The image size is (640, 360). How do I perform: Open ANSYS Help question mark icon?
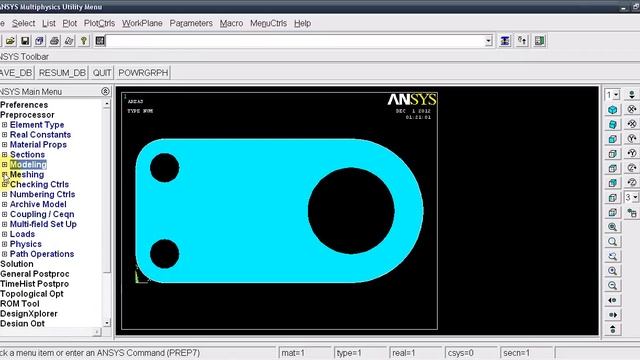point(84,41)
